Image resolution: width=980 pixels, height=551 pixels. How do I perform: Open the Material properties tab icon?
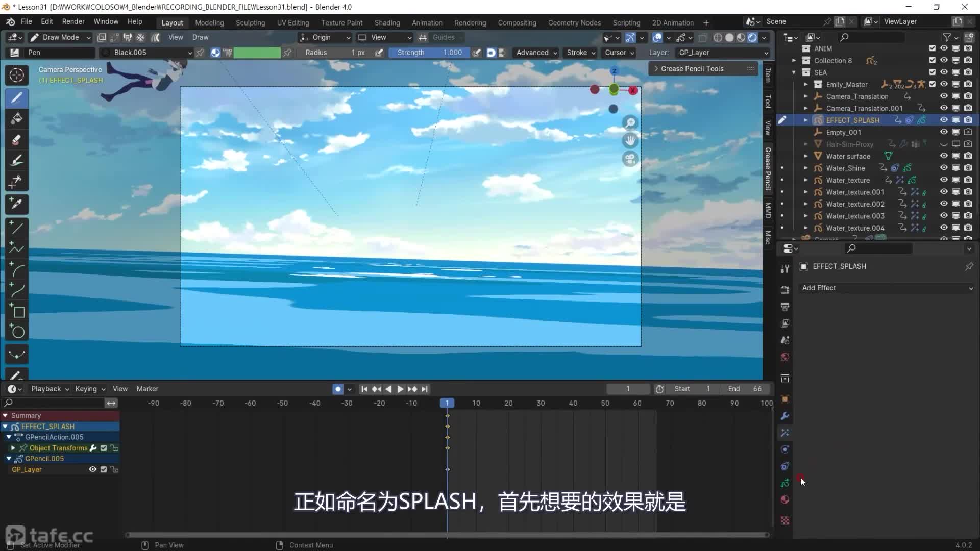click(x=785, y=499)
